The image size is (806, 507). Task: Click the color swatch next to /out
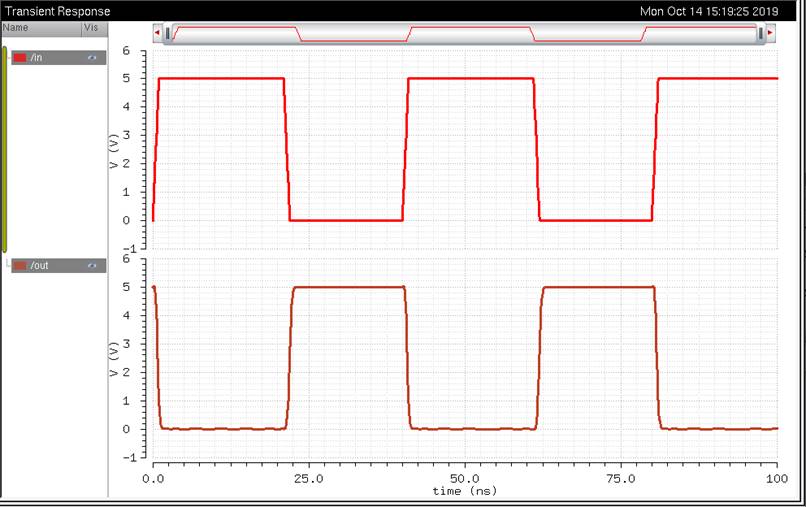coord(20,266)
